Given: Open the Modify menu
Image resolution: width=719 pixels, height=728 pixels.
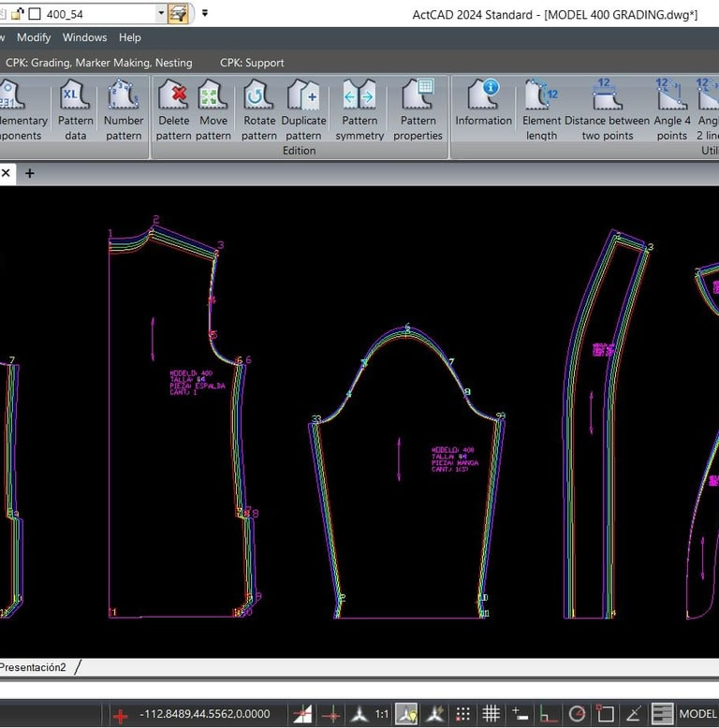Looking at the screenshot, I should [x=34, y=37].
